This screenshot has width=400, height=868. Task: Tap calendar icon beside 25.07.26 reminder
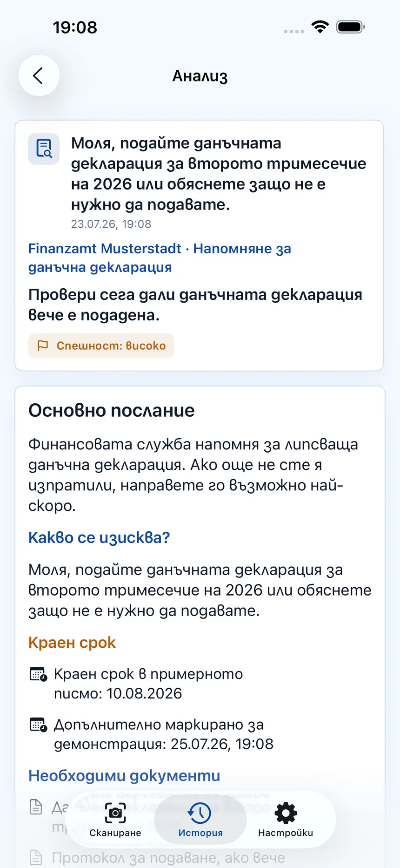pyautogui.click(x=38, y=725)
